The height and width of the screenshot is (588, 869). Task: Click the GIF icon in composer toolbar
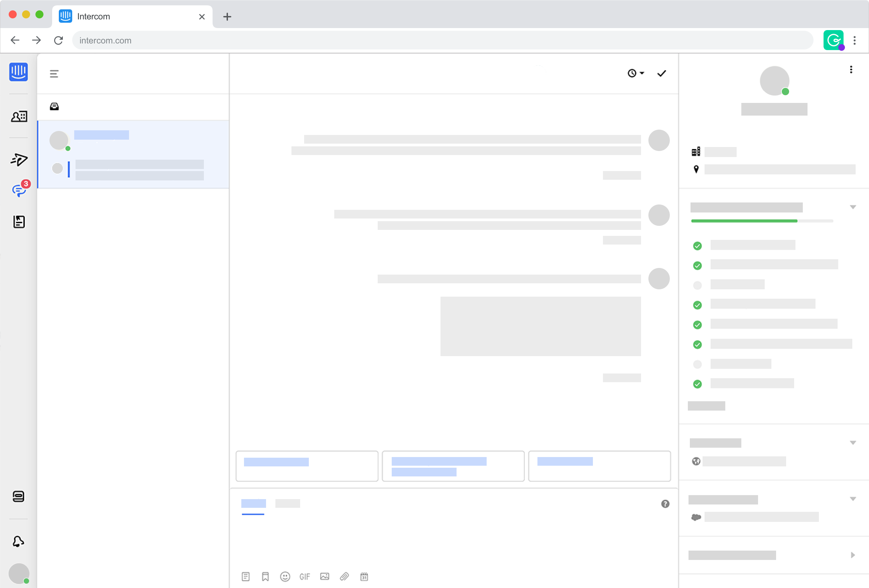(x=304, y=577)
